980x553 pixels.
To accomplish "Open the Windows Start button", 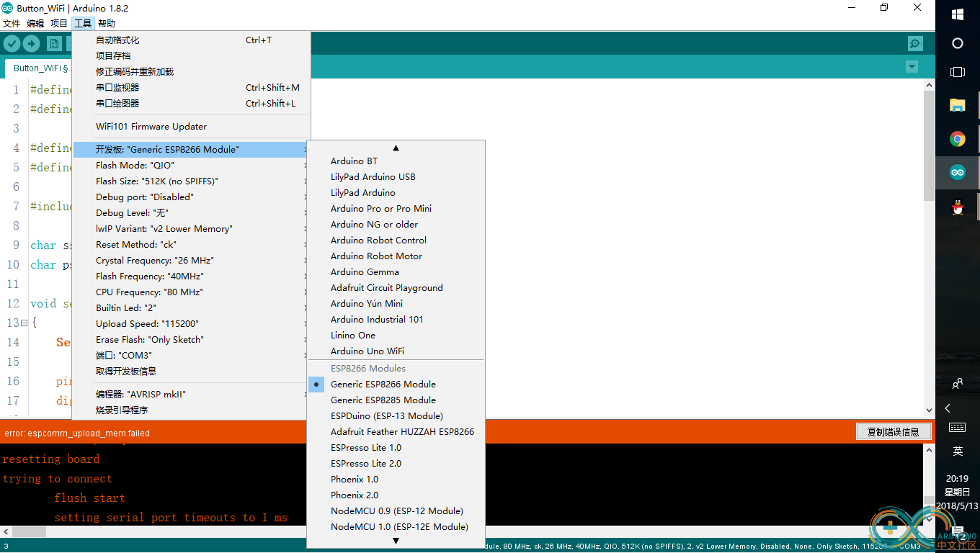I will click(x=958, y=14).
